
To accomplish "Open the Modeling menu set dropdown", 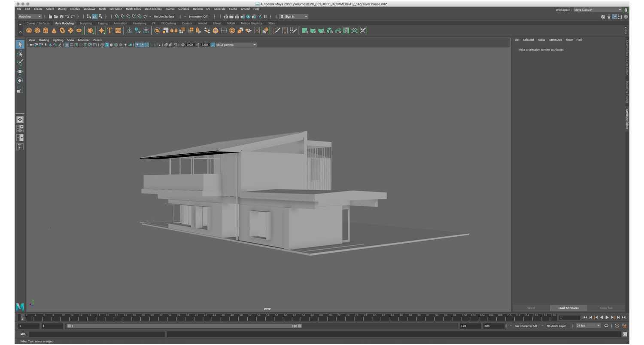I will click(x=29, y=16).
